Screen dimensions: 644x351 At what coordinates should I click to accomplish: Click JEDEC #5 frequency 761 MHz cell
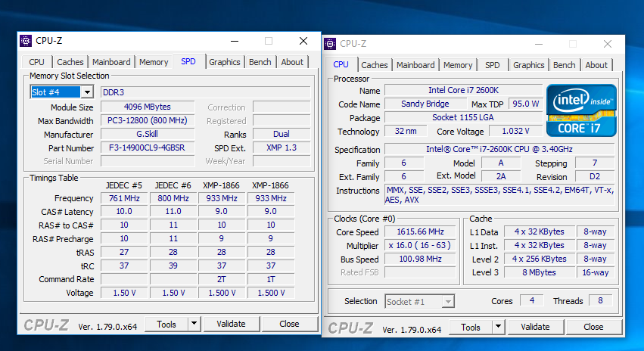click(124, 198)
